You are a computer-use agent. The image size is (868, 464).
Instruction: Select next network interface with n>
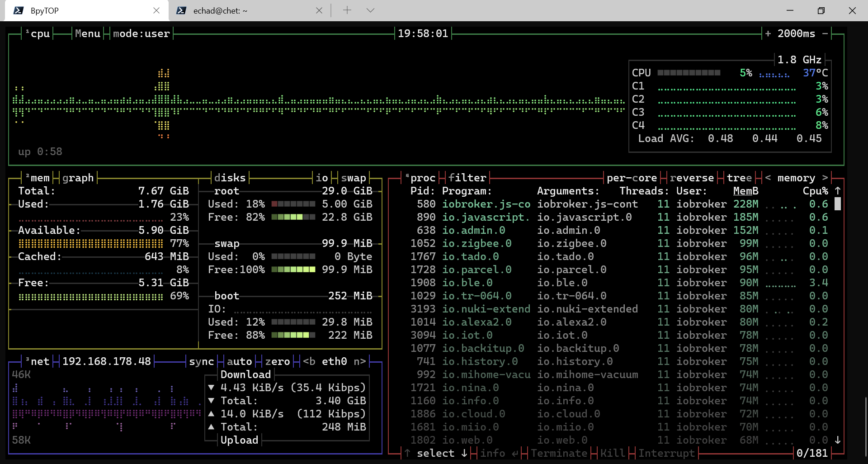click(360, 361)
